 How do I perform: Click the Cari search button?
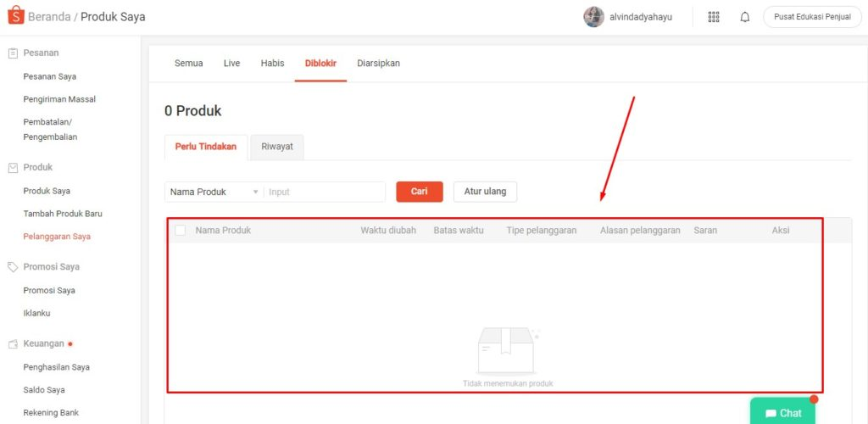pyautogui.click(x=419, y=192)
